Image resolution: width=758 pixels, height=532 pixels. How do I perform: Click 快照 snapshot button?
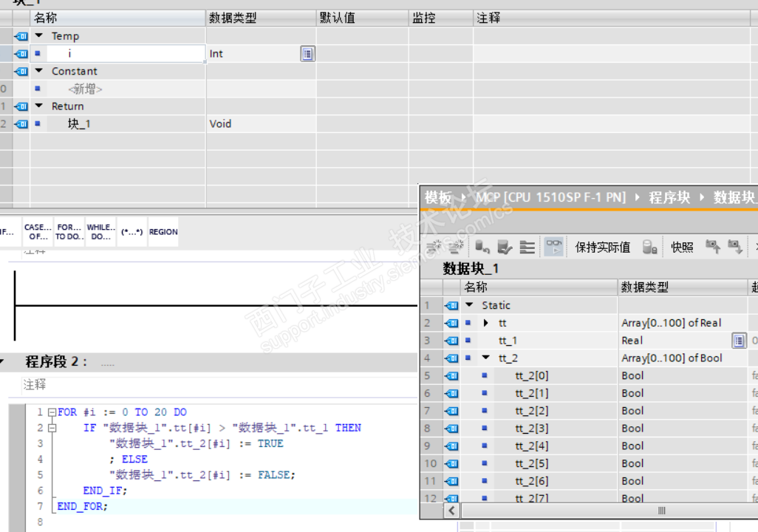pos(682,247)
